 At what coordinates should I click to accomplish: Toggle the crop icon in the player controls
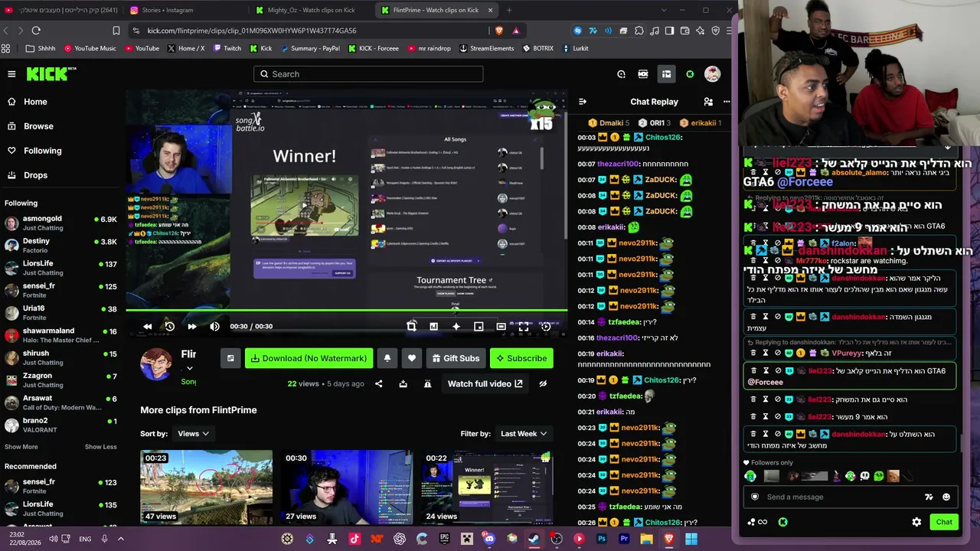(411, 327)
